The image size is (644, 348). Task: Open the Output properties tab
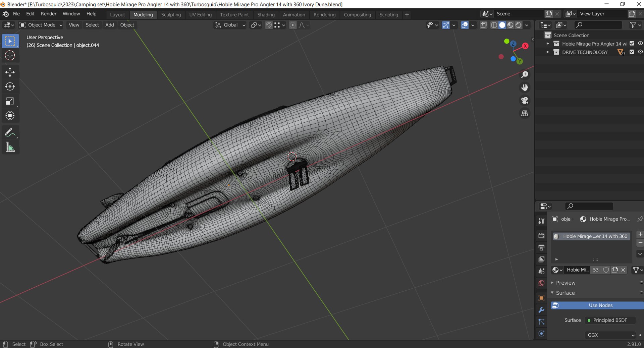[x=541, y=247]
